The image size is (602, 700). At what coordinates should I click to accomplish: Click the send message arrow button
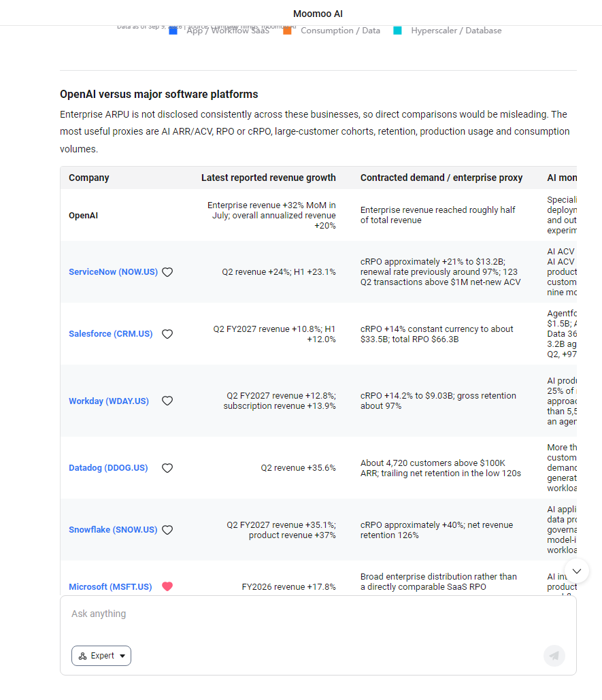tap(554, 656)
